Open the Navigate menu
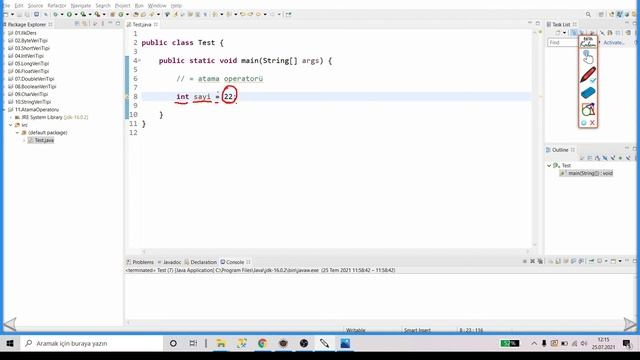Viewport: 640px width, 360px height. [x=81, y=6]
